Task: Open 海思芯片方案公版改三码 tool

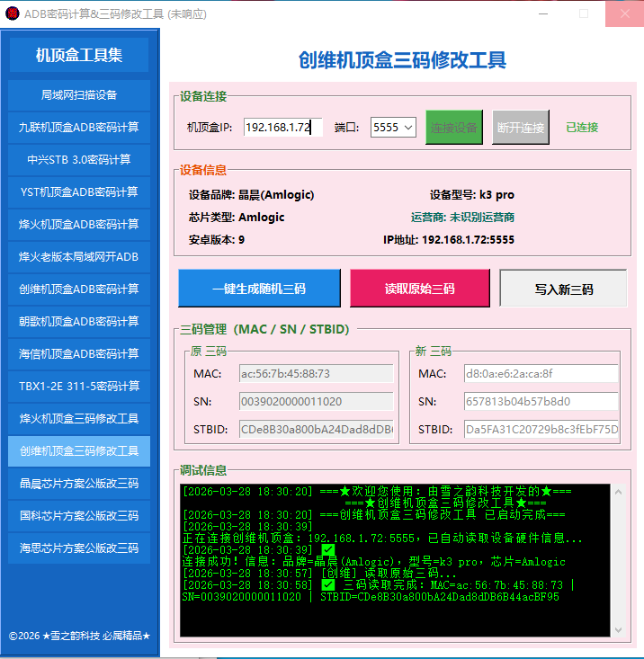Action: [x=79, y=548]
